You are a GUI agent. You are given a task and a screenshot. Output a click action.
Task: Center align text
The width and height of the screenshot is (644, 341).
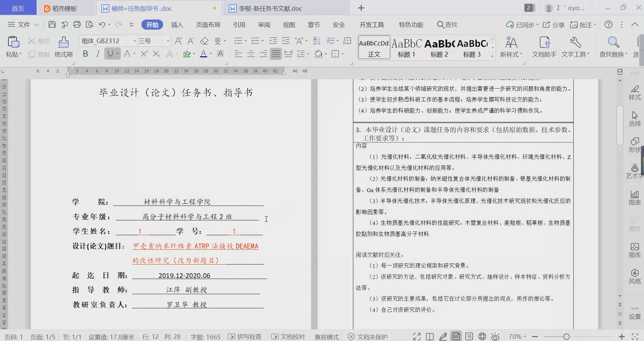tap(251, 54)
